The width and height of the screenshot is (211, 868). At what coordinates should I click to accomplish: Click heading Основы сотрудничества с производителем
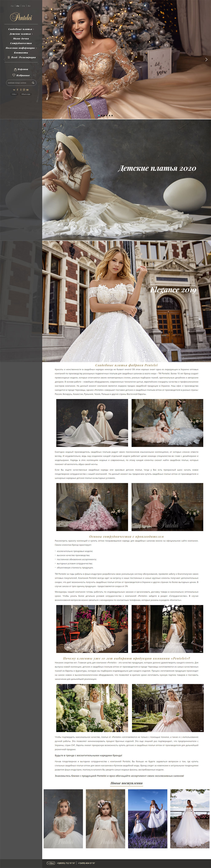127,537
